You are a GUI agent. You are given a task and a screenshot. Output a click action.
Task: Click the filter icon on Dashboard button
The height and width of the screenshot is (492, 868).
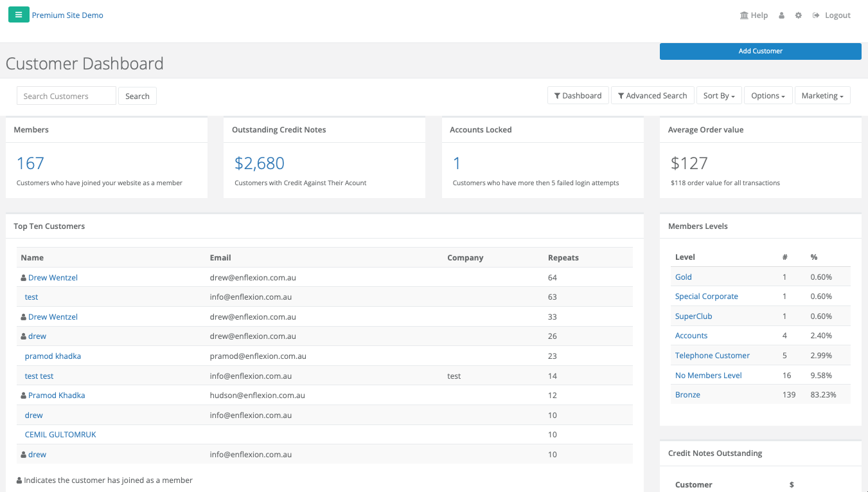pos(558,96)
